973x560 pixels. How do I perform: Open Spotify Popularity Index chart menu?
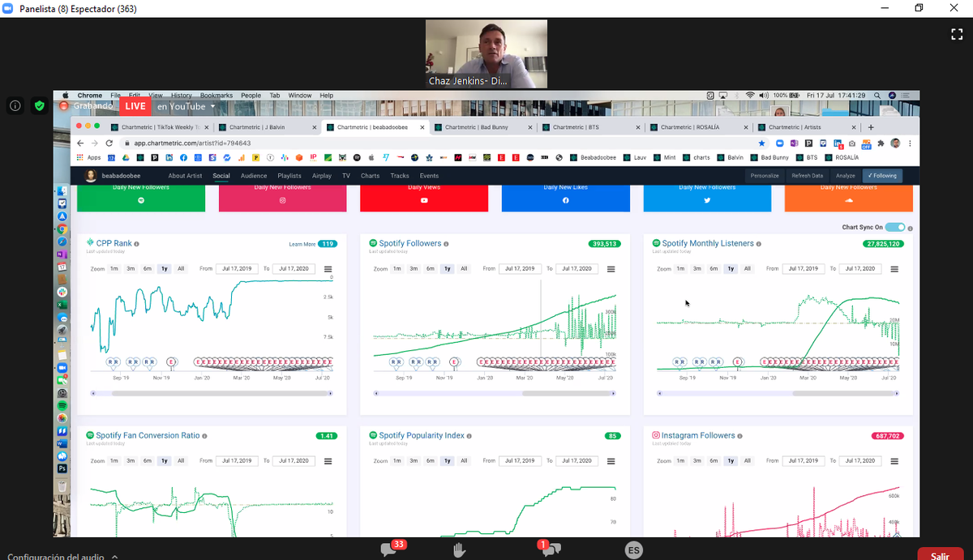click(611, 461)
